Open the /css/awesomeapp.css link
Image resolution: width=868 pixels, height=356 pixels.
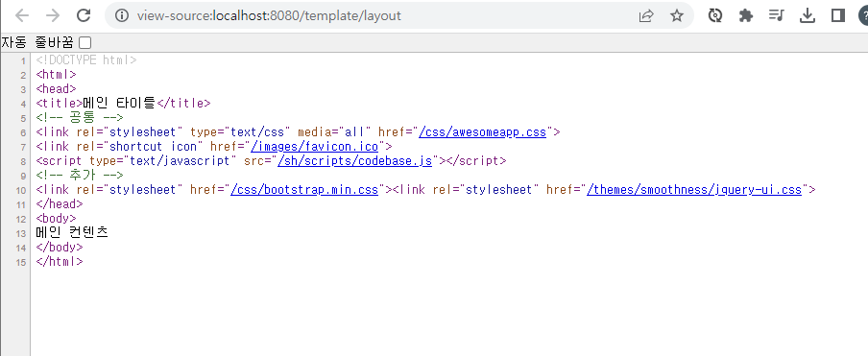[483, 132]
